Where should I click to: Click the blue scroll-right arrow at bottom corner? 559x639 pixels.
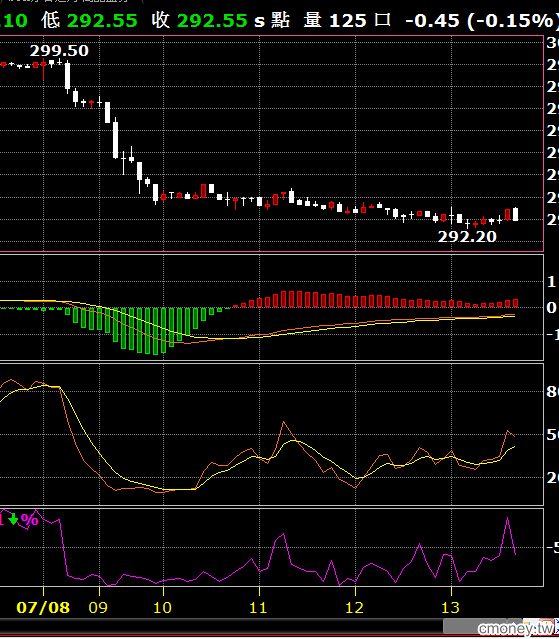click(557, 626)
